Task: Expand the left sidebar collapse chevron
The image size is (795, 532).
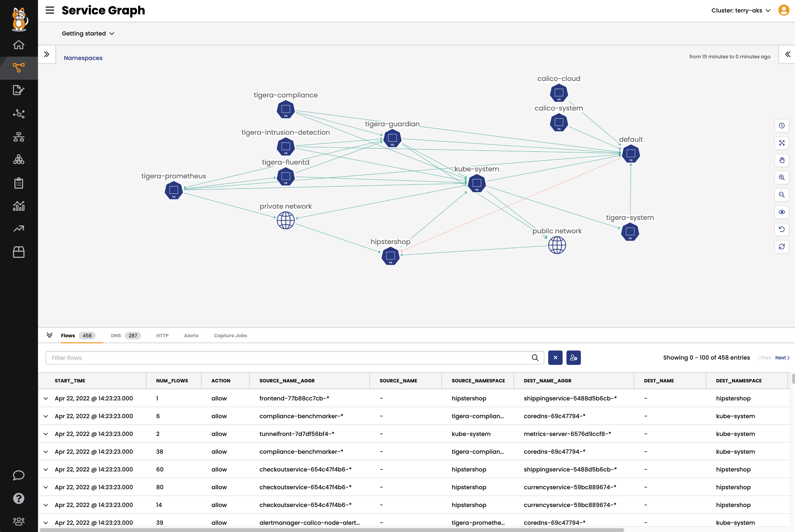Action: click(x=47, y=54)
